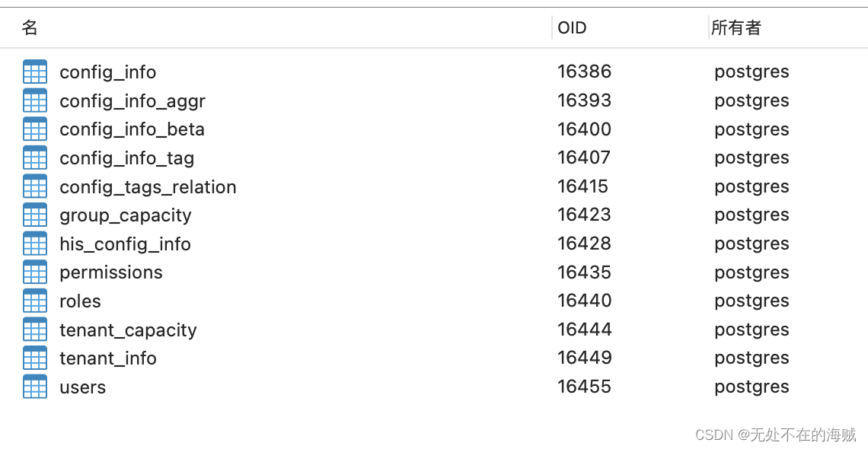Select the config_info table name
The image size is (868, 449).
108,72
